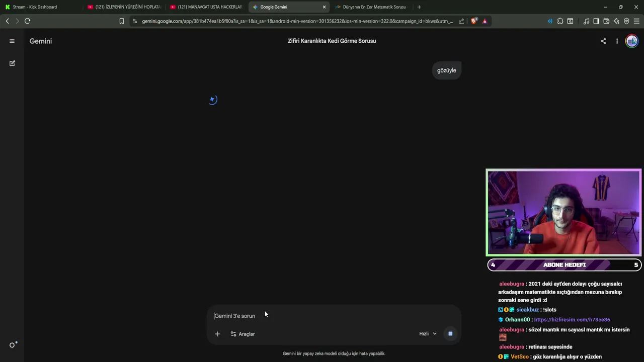Open the tab search icon in toolbar
This screenshot has width=644, height=362.
[x=570, y=21]
